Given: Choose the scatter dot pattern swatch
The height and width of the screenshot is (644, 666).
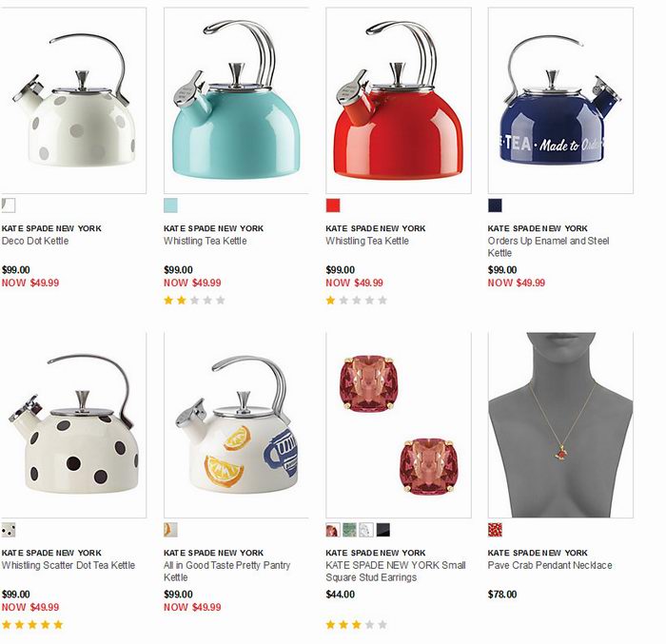Looking at the screenshot, I should pyautogui.click(x=8, y=530).
